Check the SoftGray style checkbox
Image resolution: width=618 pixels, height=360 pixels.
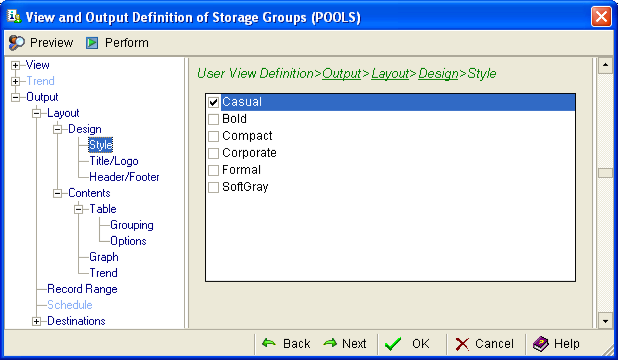coord(213,187)
